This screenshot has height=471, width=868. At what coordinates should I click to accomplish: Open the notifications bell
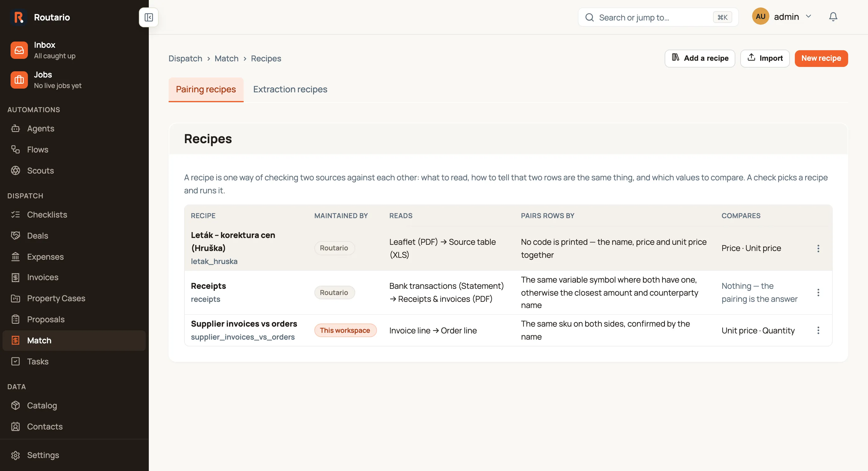click(x=833, y=17)
